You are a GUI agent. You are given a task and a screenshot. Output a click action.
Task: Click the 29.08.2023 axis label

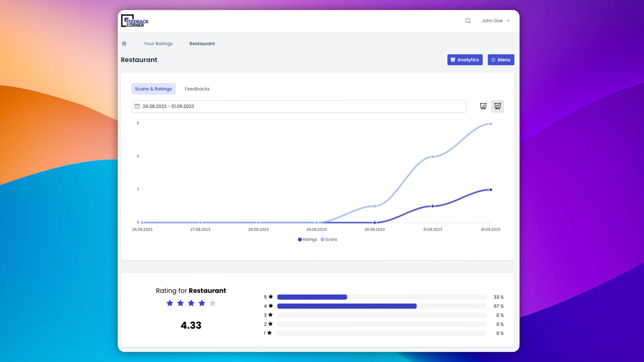pos(316,230)
